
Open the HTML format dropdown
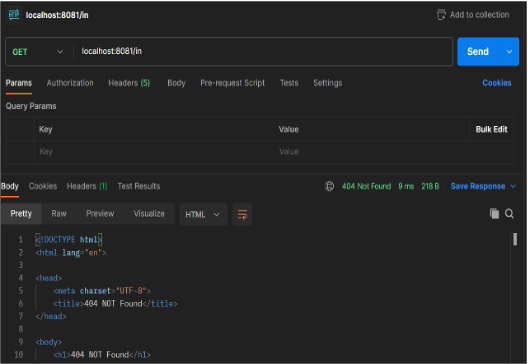[x=203, y=214]
